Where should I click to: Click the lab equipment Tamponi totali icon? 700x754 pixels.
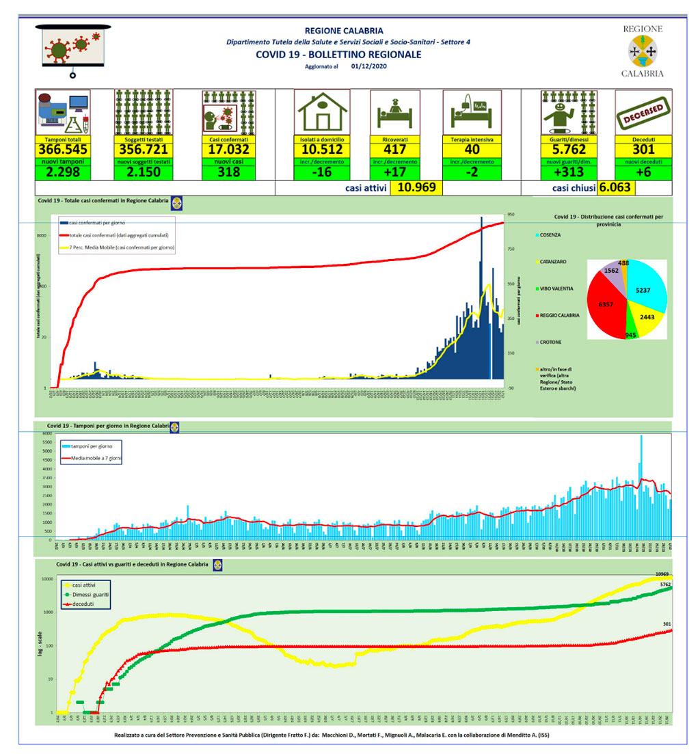coord(63,113)
